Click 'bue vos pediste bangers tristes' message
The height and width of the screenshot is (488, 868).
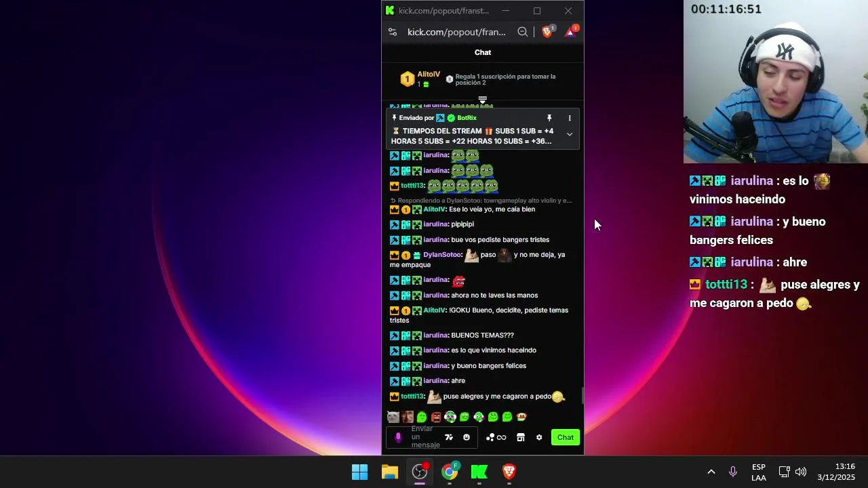(500, 240)
